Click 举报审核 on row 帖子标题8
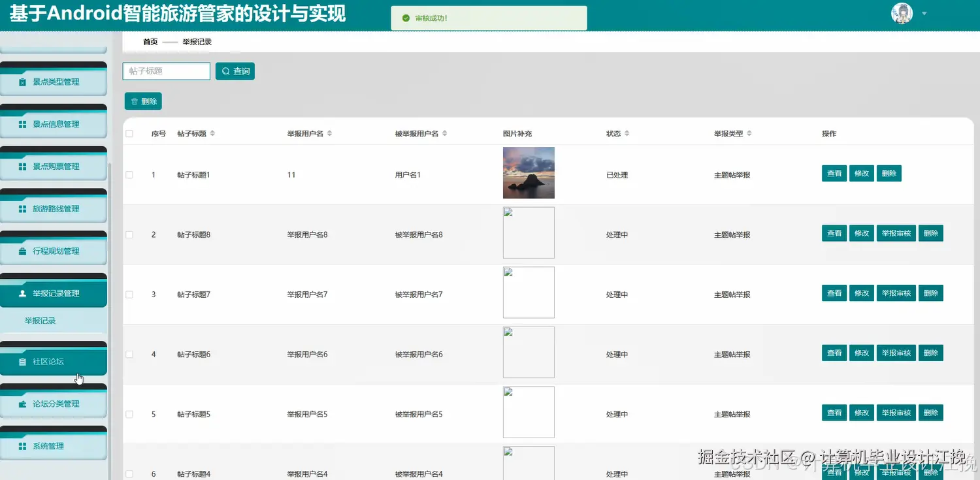This screenshot has height=480, width=980. 896,232
